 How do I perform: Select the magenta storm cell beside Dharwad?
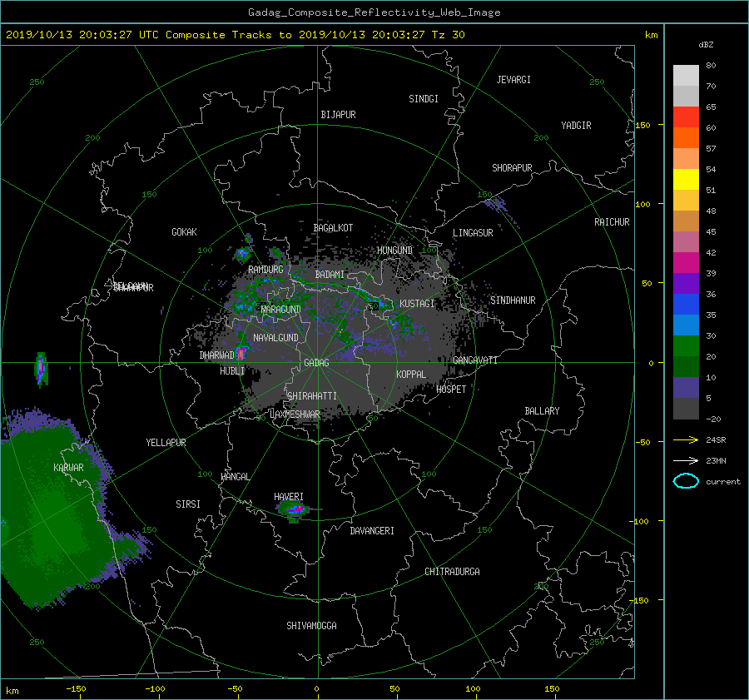(241, 353)
